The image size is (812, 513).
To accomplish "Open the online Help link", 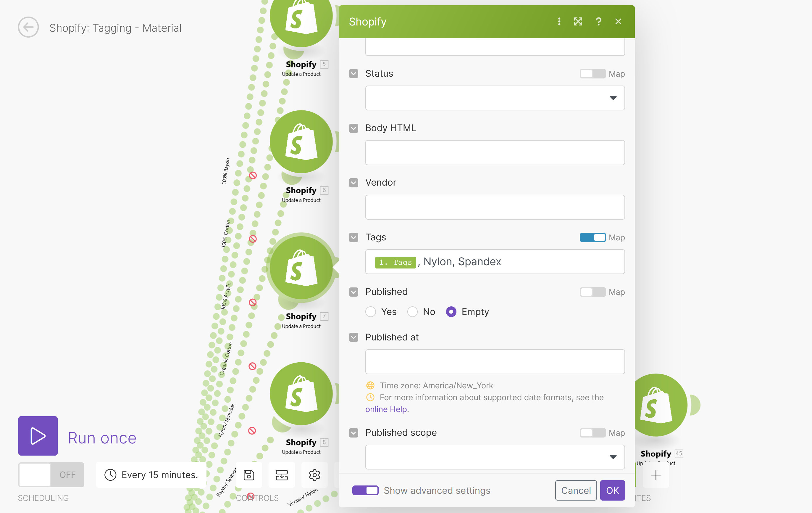I will click(386, 409).
